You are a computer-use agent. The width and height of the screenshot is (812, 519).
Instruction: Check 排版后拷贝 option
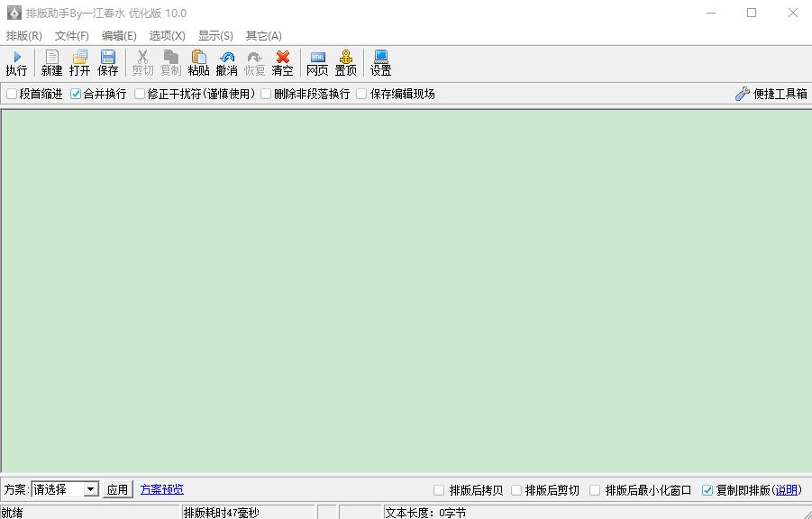point(436,489)
